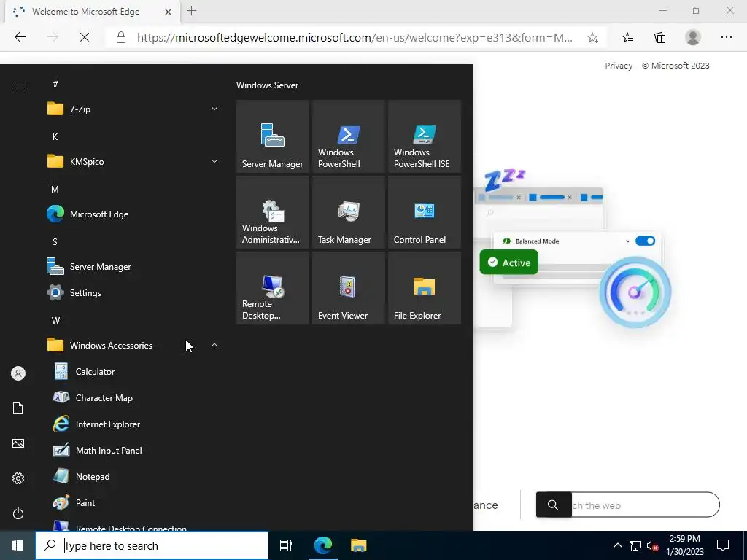Open Math Input Panel
Image resolution: width=747 pixels, height=560 pixels.
click(133, 450)
